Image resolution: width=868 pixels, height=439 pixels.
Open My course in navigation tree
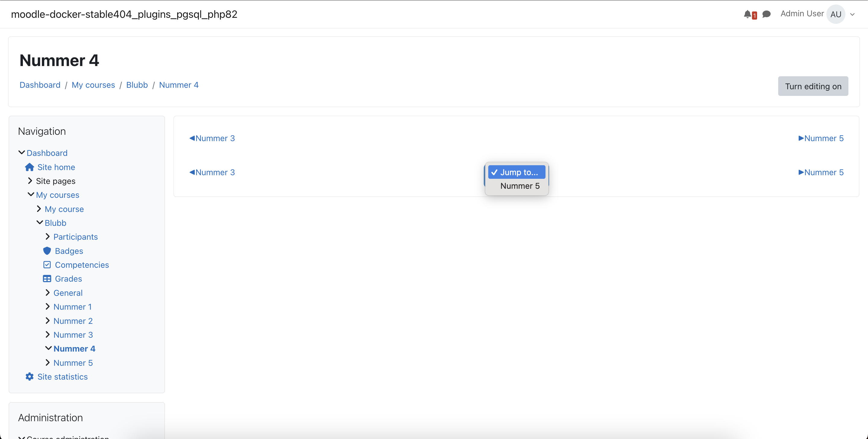point(64,209)
